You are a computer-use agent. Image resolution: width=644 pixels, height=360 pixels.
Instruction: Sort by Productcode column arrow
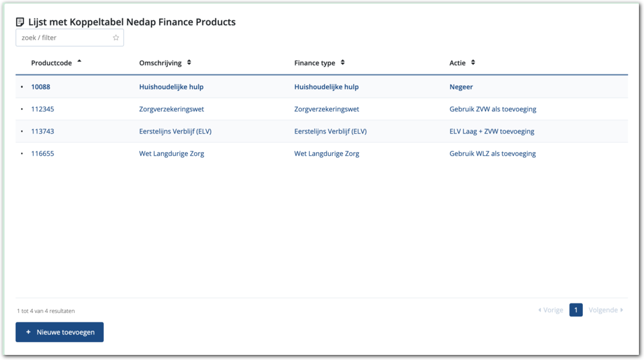(x=79, y=62)
